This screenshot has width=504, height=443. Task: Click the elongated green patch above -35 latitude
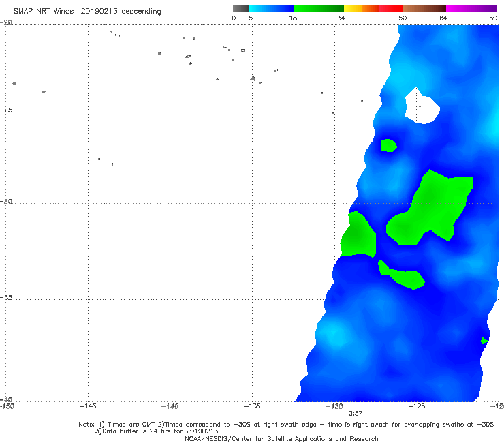click(x=402, y=275)
